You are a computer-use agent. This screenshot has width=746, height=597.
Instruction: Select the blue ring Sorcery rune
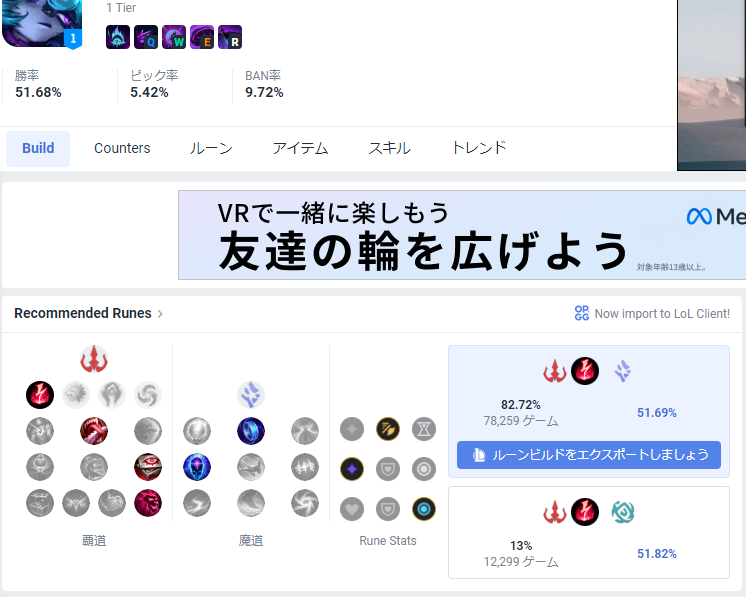click(x=251, y=431)
